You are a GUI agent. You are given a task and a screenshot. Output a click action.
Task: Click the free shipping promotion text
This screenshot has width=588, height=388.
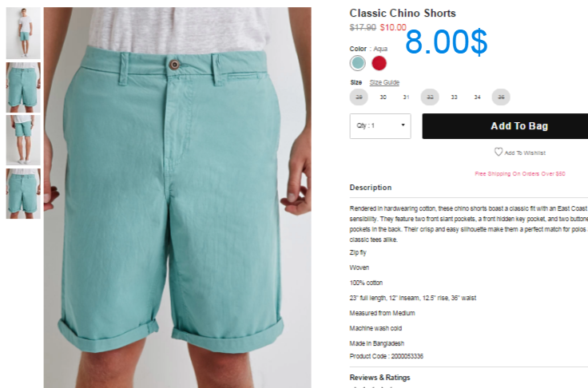(520, 173)
